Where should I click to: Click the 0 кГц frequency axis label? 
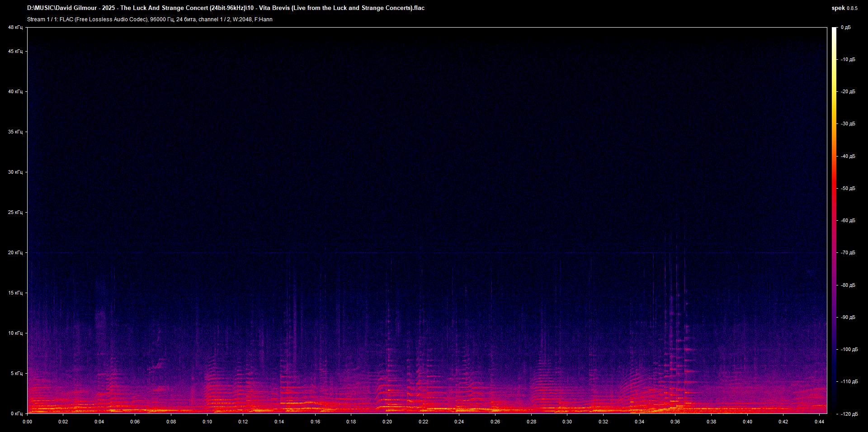point(17,413)
